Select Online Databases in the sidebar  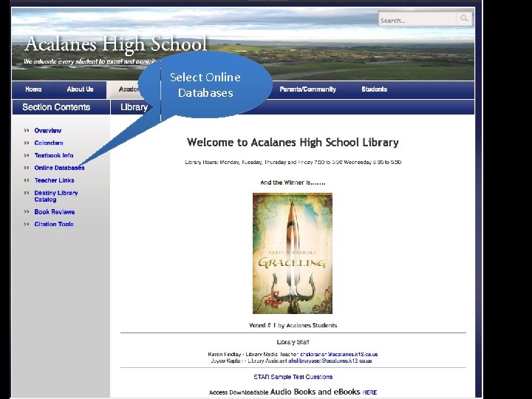tap(59, 168)
